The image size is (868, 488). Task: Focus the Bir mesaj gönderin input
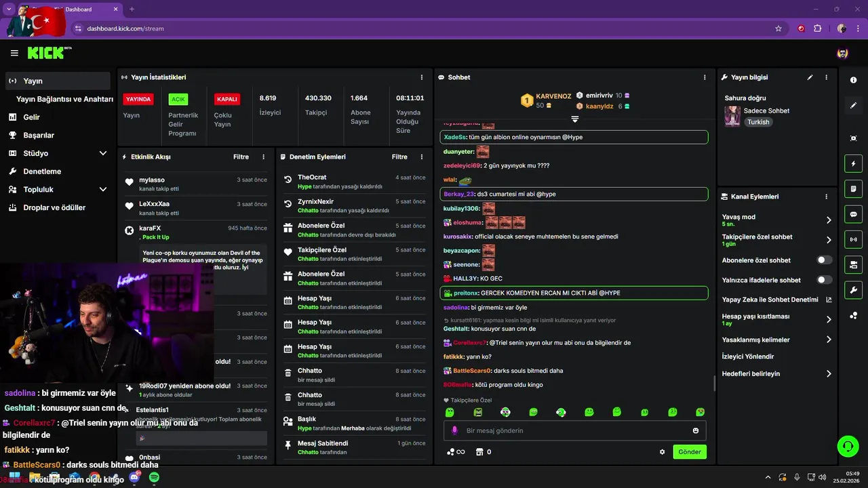(575, 430)
